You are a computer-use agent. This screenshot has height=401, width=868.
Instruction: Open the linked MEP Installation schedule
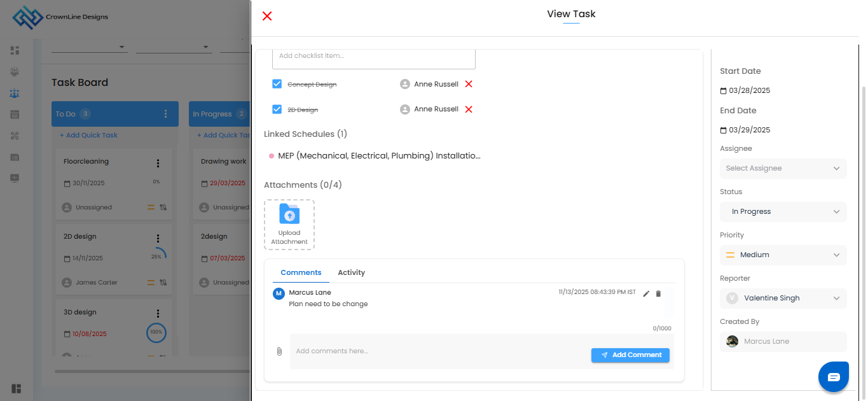[x=379, y=156]
